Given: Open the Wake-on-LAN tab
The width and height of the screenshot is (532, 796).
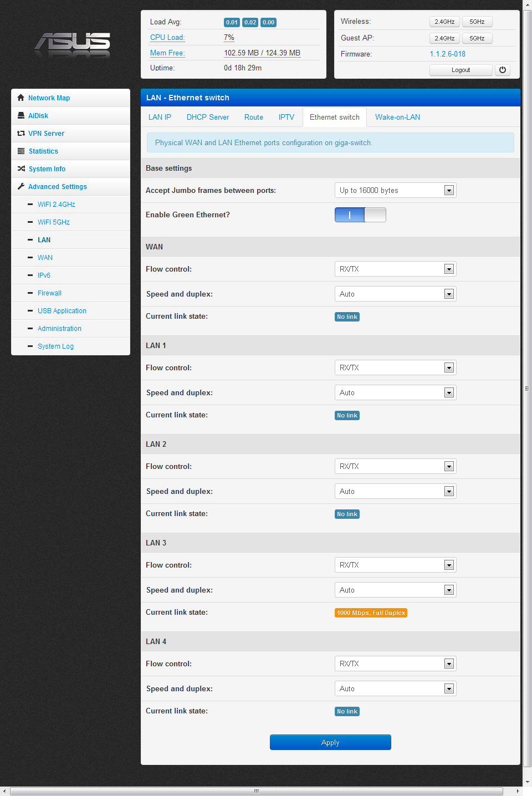Looking at the screenshot, I should point(397,118).
